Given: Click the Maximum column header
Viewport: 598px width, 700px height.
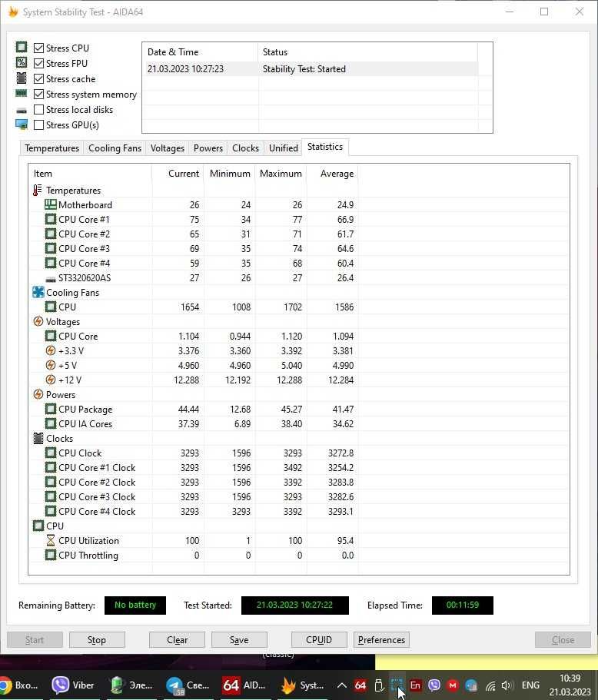Looking at the screenshot, I should 281,174.
